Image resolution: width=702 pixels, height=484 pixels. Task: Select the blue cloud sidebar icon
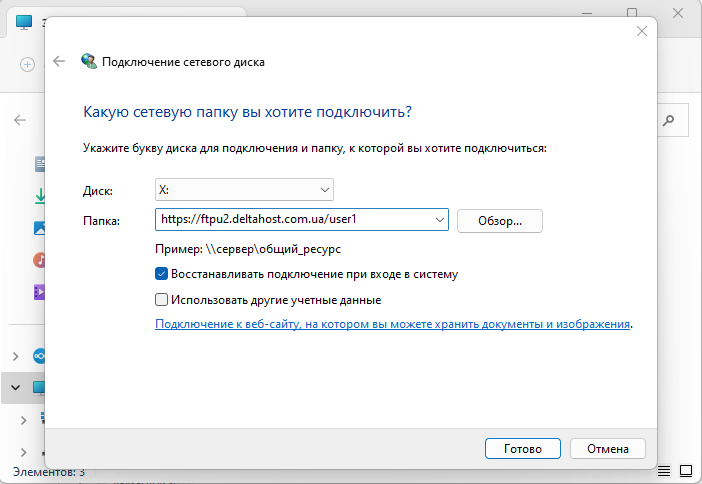pyautogui.click(x=39, y=356)
